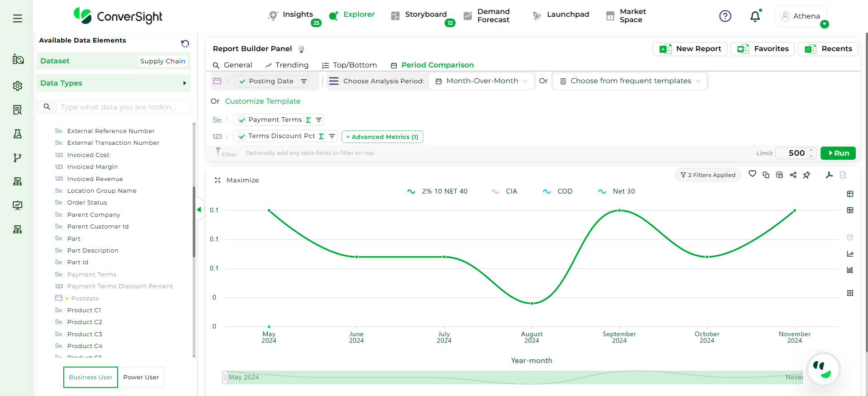Switch to the Trending tab
868x396 pixels.
(287, 65)
